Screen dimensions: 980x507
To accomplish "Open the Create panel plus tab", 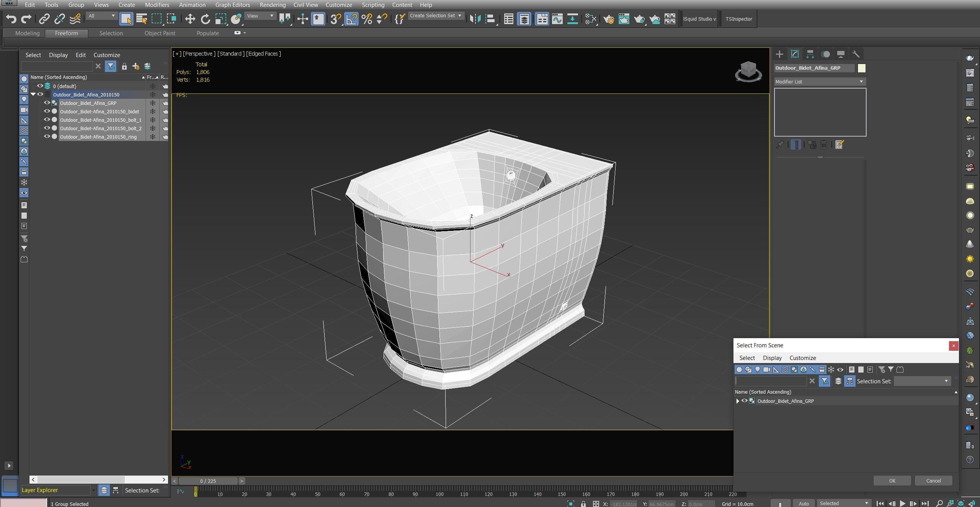I will (x=779, y=54).
